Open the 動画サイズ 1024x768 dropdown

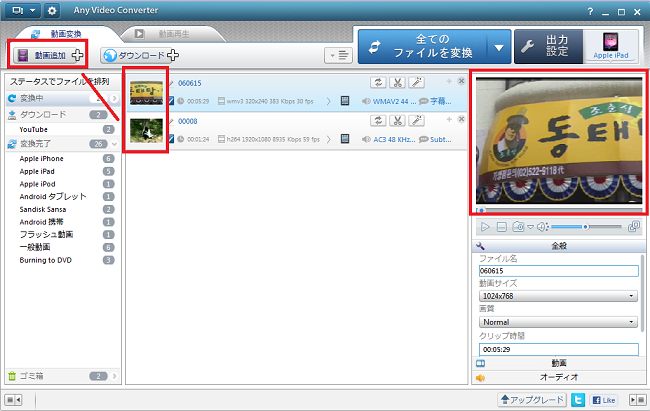pyautogui.click(x=558, y=296)
